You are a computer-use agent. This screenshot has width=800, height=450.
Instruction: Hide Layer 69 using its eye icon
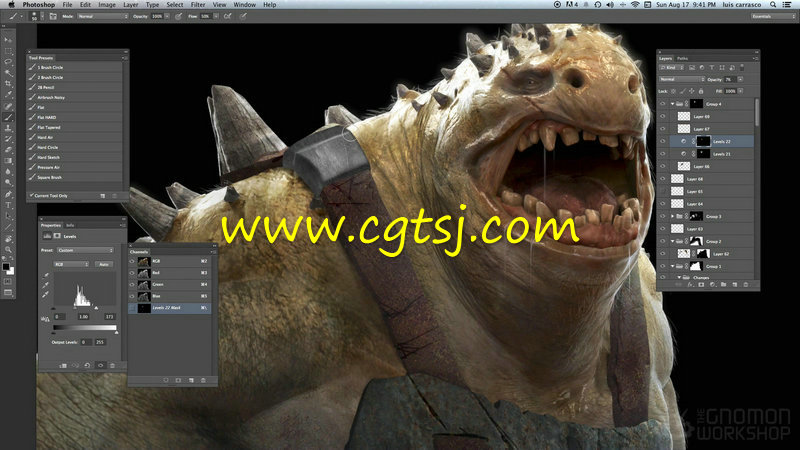[663, 116]
